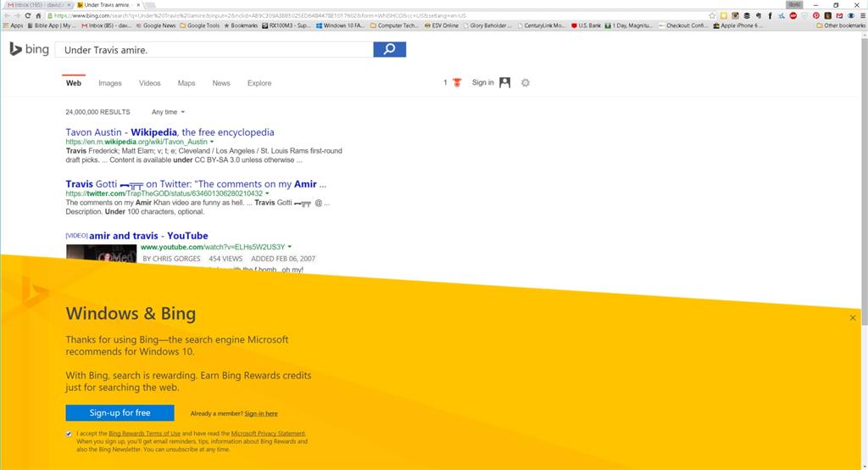Open Windows 10 FA bookmark

point(341,25)
